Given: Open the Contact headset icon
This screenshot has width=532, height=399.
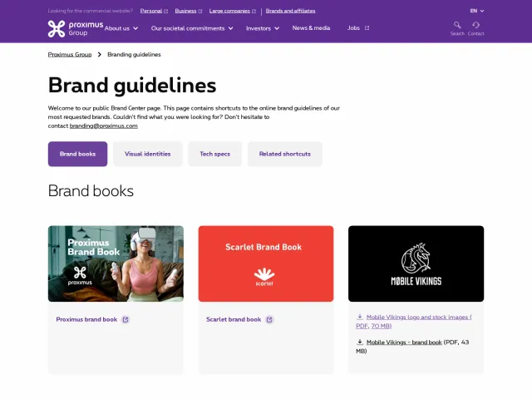Looking at the screenshot, I should (475, 25).
